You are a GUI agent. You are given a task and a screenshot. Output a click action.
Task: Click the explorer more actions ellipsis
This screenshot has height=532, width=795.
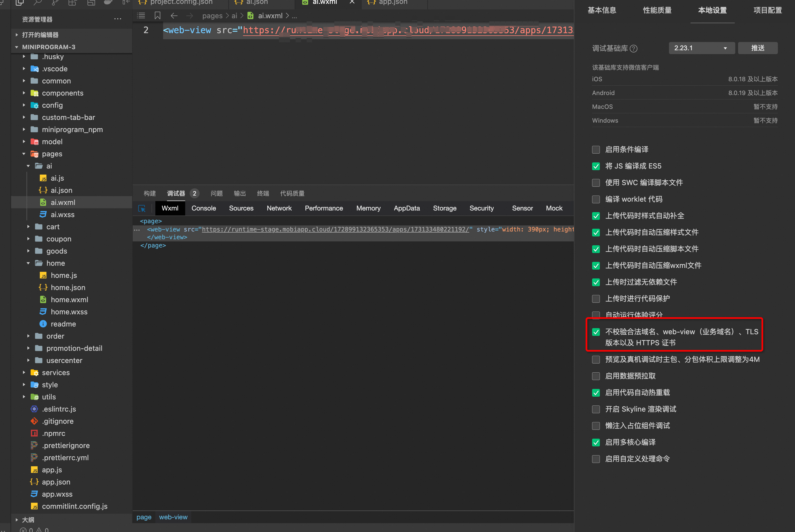tap(118, 19)
